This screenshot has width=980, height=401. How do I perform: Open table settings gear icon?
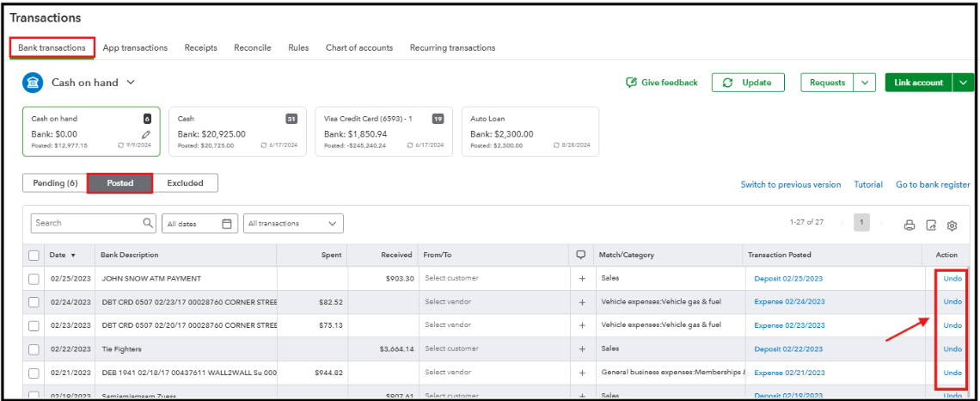pos(952,225)
